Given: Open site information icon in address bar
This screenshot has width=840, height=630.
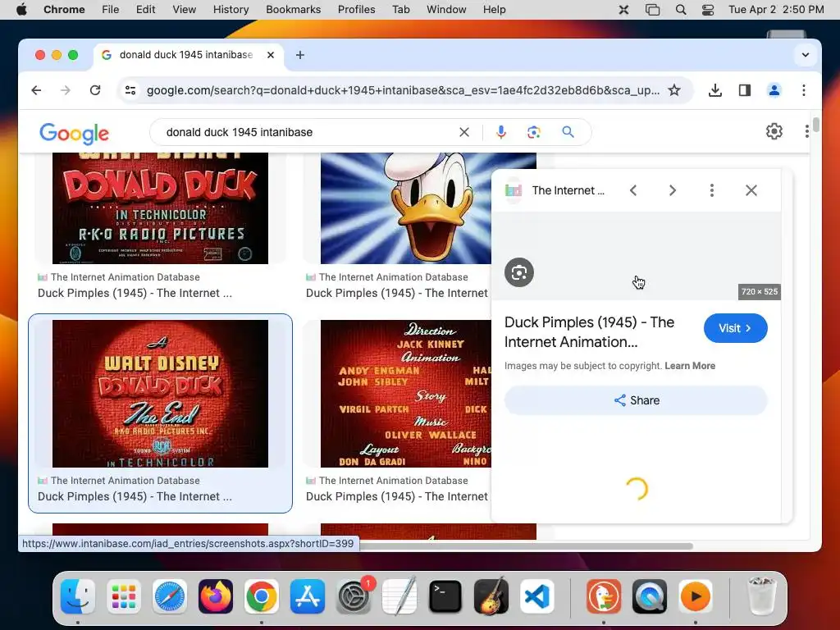Looking at the screenshot, I should pyautogui.click(x=130, y=90).
